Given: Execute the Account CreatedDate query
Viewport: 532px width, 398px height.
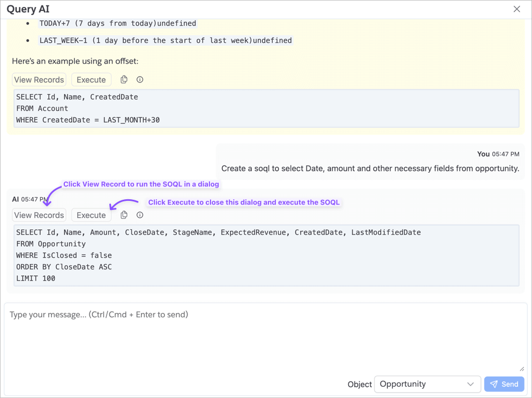Looking at the screenshot, I should click(91, 80).
